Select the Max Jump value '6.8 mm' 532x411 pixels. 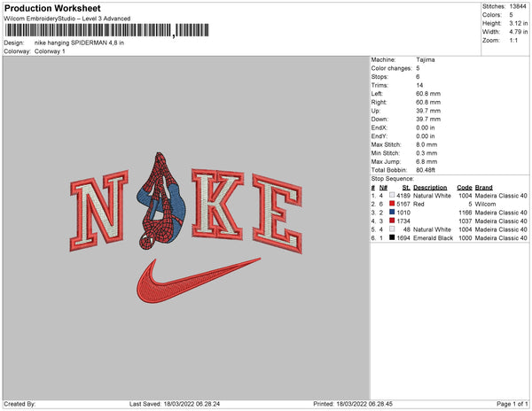(426, 161)
